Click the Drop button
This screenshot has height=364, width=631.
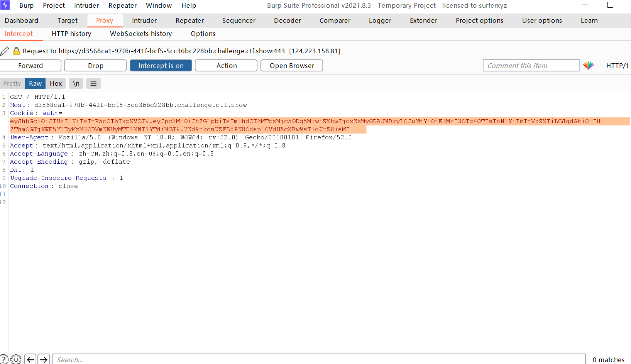(95, 66)
